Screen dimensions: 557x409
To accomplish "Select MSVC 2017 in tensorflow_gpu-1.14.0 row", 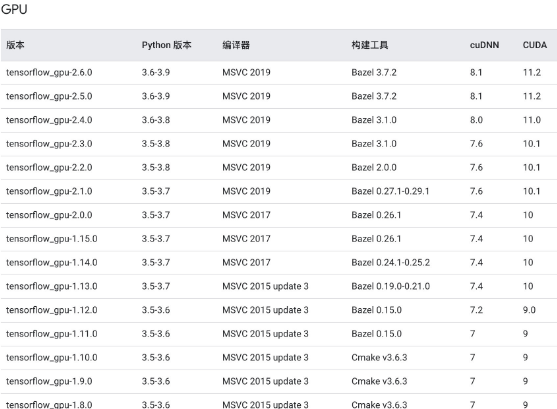I will [x=246, y=263].
